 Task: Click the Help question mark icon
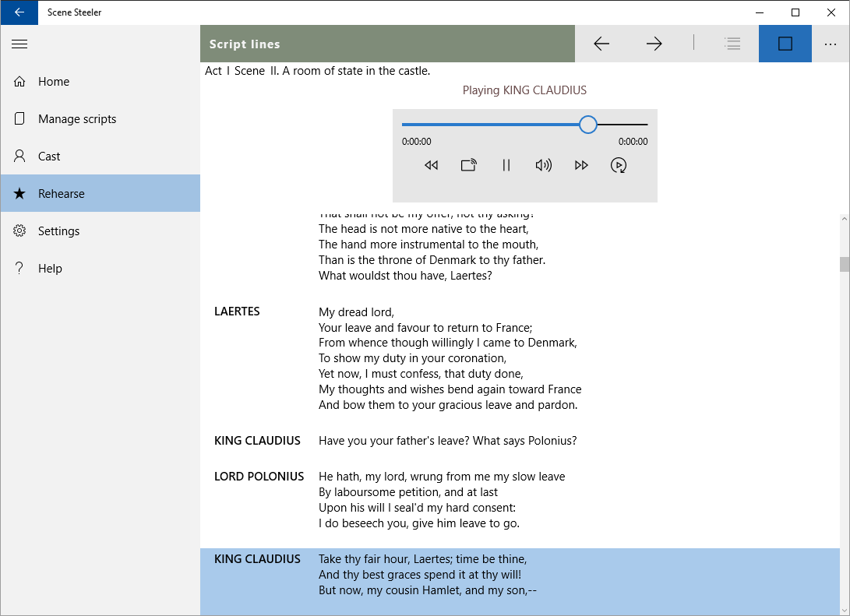pos(19,268)
